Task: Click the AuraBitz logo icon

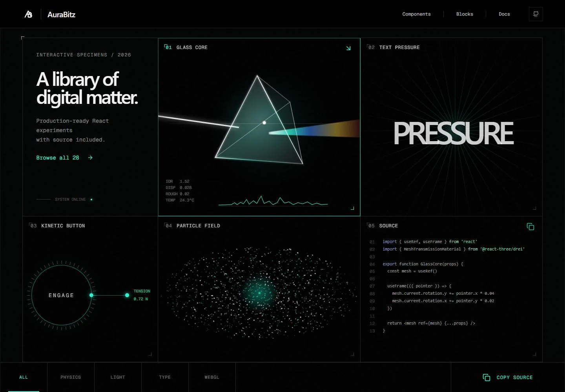Action: click(29, 15)
